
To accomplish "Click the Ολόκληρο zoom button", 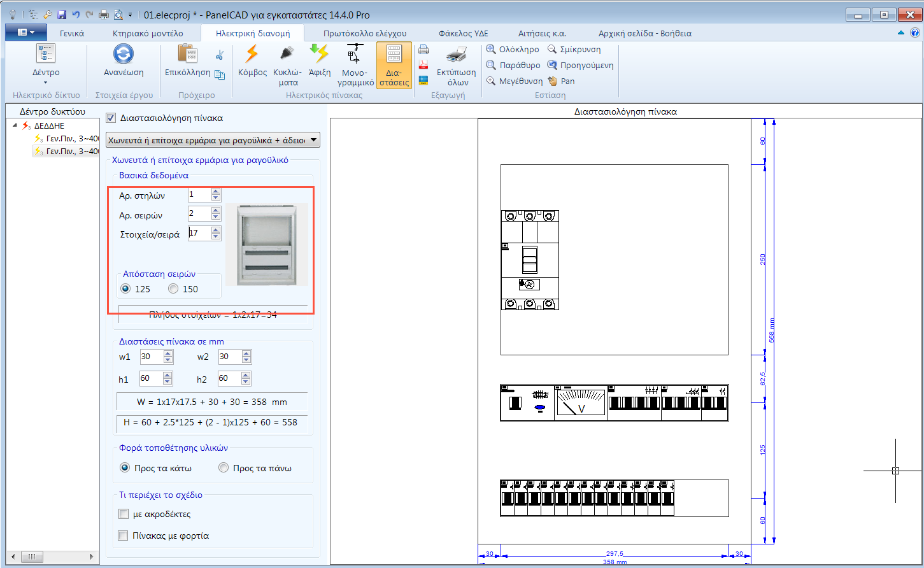I will [x=513, y=49].
